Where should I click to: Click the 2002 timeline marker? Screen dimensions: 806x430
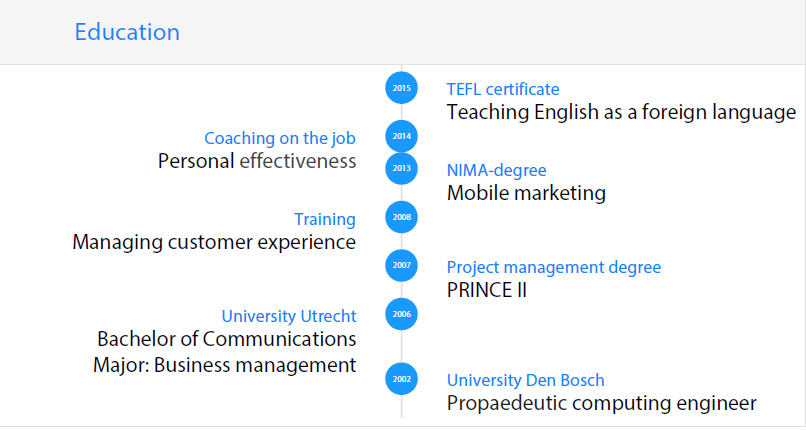[x=401, y=379]
